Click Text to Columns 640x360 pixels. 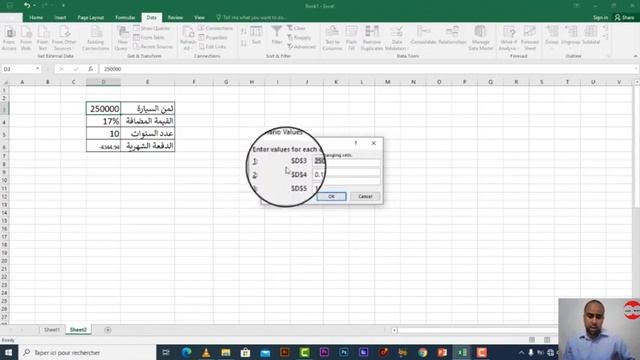point(332,38)
